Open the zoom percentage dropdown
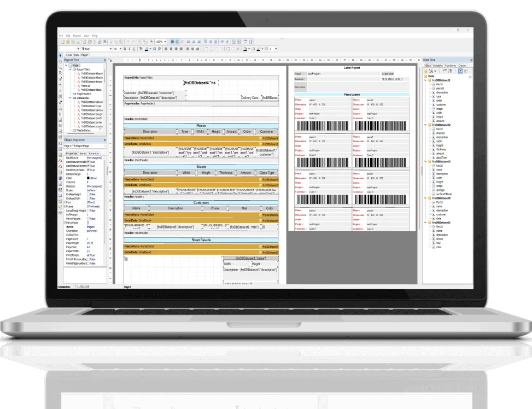This screenshot has height=409, width=532. (165, 42)
